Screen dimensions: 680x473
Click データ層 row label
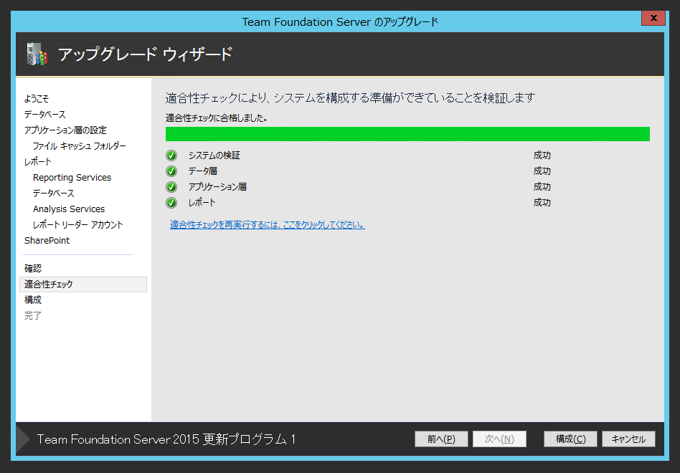(203, 171)
